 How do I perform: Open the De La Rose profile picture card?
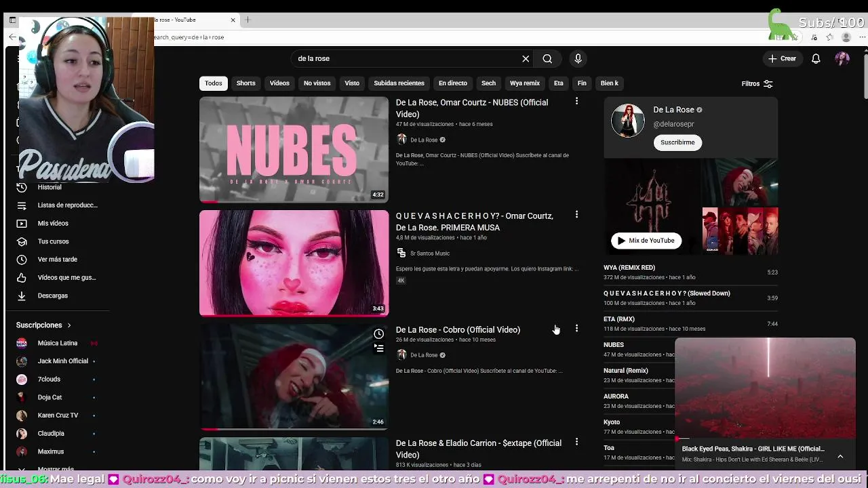[x=628, y=121]
